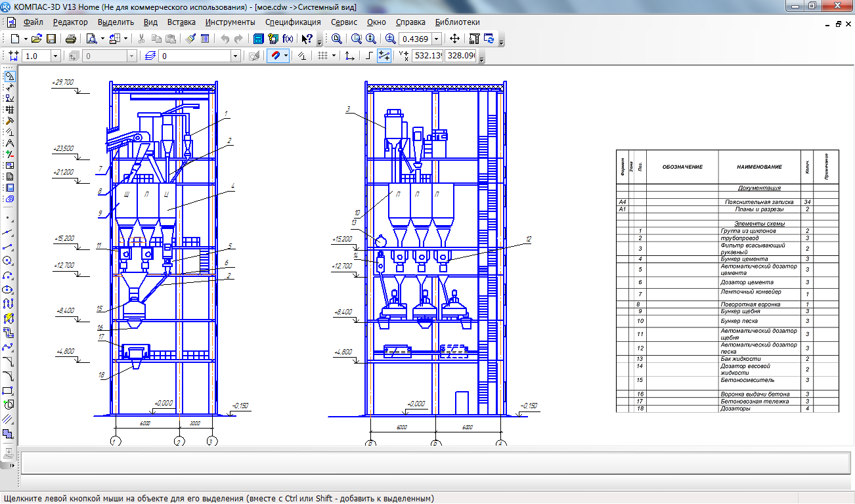Create a new document with New icon
Screen dimensions: 855x504
[x=14, y=39]
